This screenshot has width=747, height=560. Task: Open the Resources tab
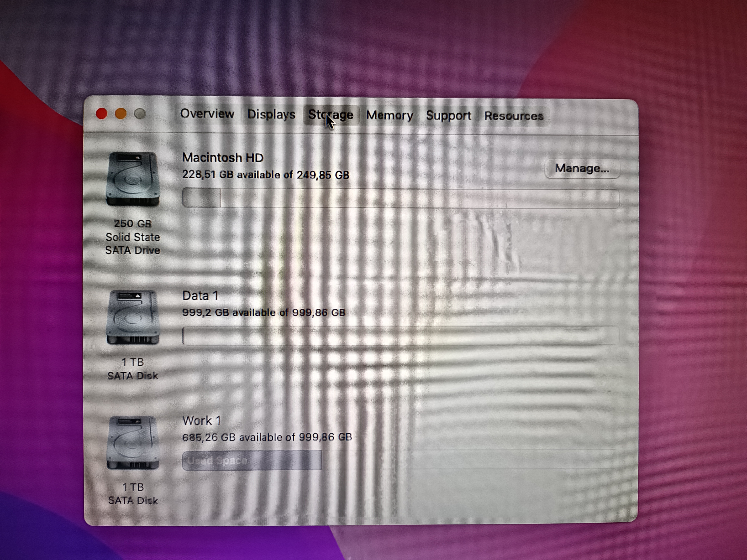(514, 116)
